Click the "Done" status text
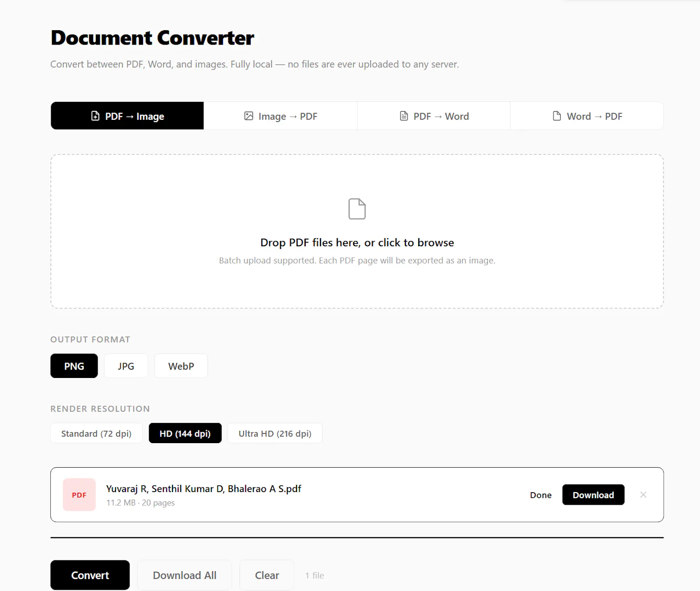The width and height of the screenshot is (700, 591). click(x=541, y=495)
